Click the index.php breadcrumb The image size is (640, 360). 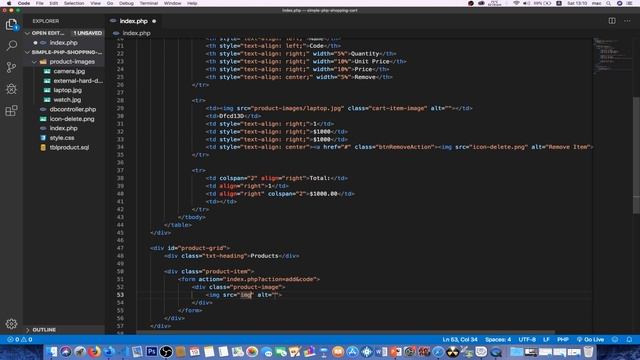point(136,33)
